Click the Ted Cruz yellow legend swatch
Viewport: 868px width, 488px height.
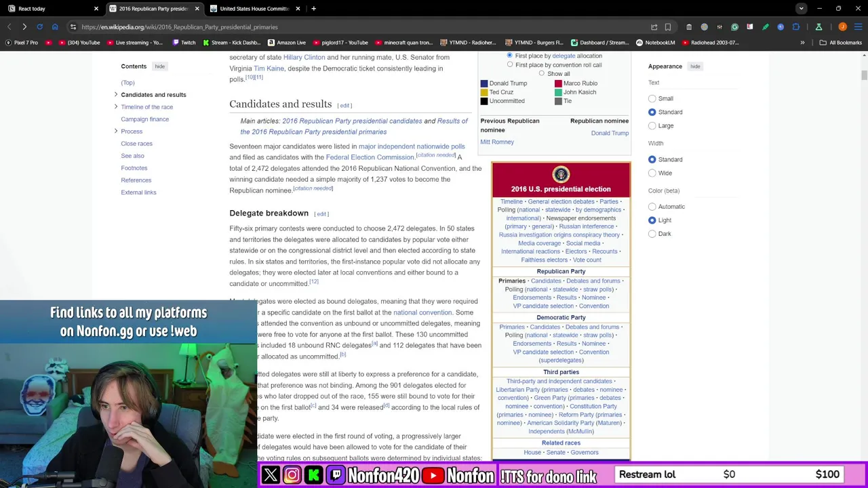click(484, 92)
